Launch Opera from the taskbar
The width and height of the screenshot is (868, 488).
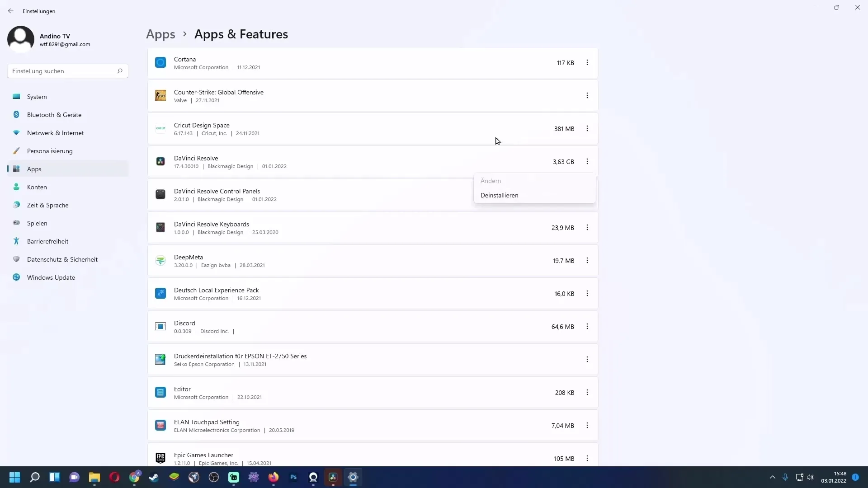[114, 477]
